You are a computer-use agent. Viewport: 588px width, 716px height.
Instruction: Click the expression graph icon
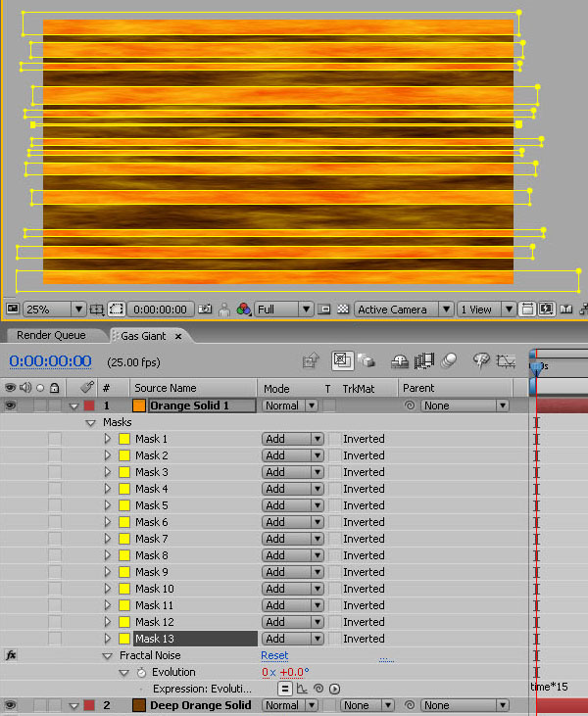(x=302, y=689)
